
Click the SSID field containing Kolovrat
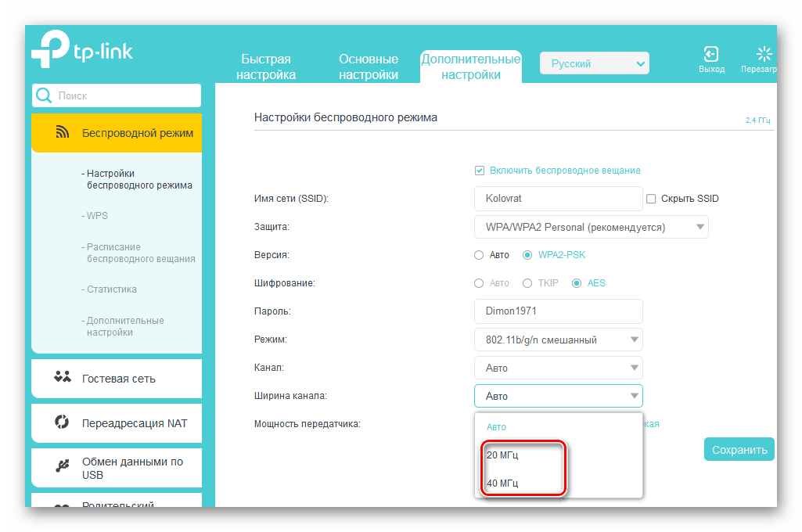(x=559, y=199)
